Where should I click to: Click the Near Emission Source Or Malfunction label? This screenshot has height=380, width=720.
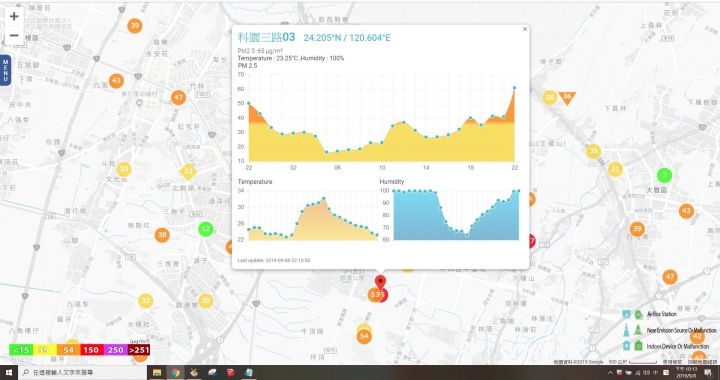pos(681,330)
